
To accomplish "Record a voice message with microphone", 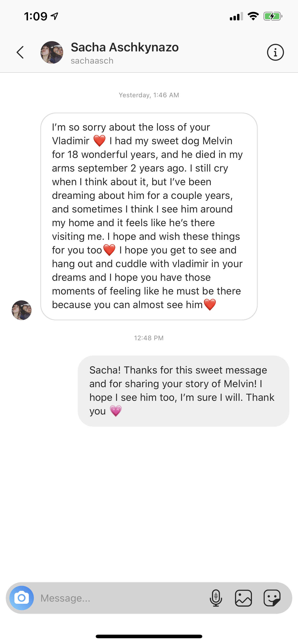I will [216, 598].
